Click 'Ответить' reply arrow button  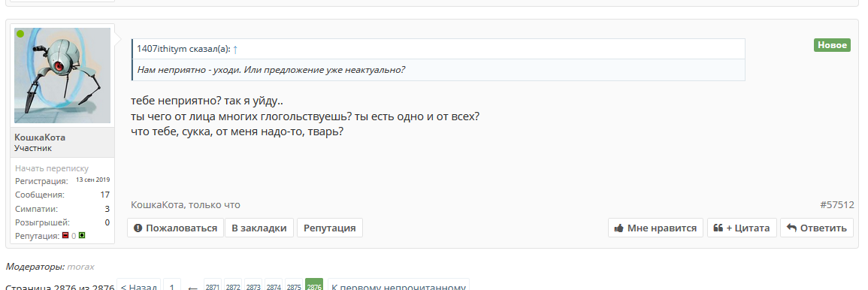(x=816, y=228)
